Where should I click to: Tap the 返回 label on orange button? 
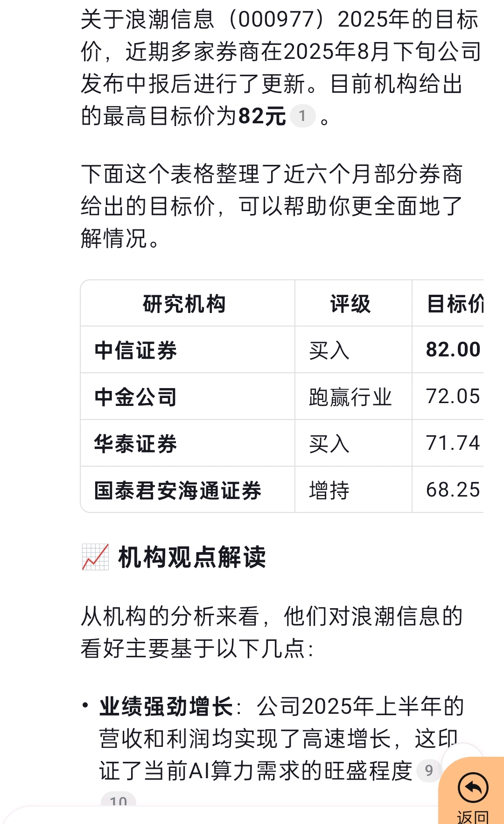(473, 817)
